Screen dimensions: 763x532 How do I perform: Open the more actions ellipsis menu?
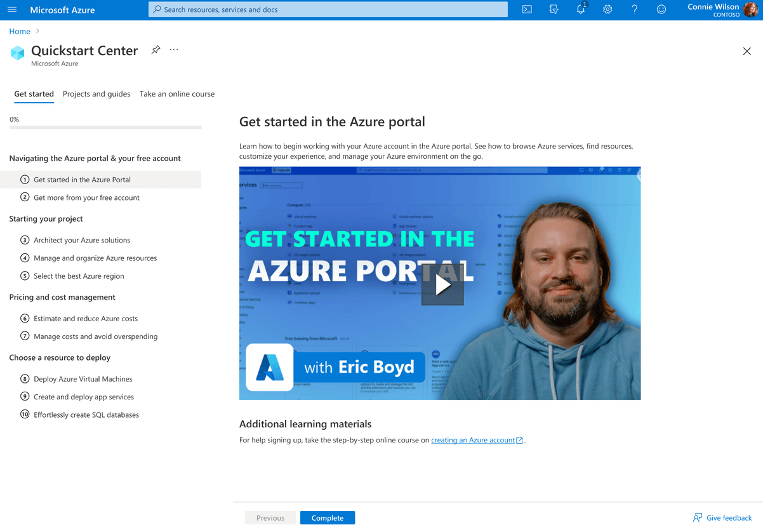pos(174,50)
